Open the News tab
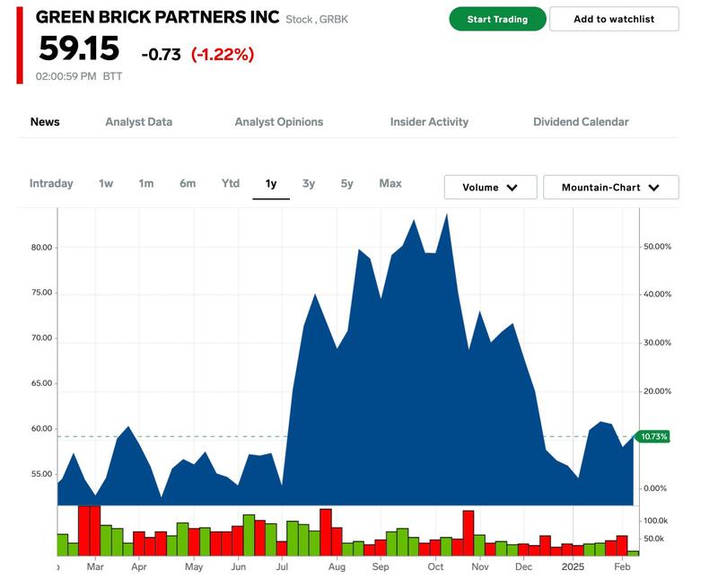 coord(45,122)
